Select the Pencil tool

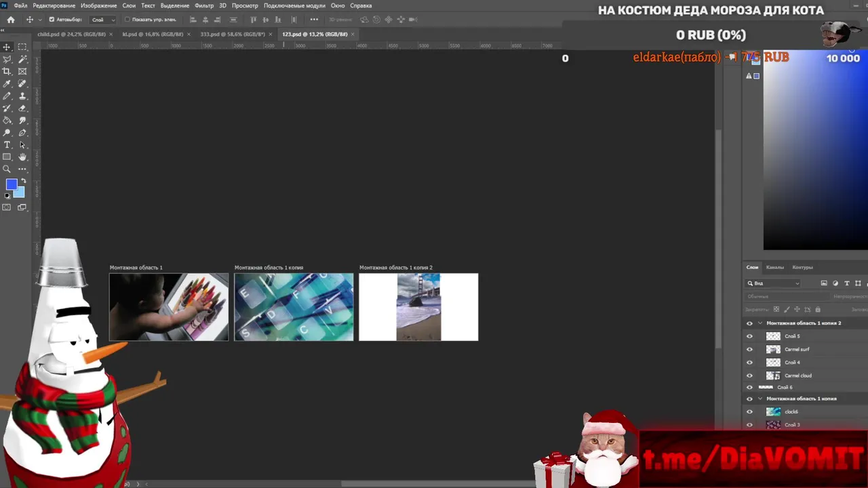[x=7, y=96]
